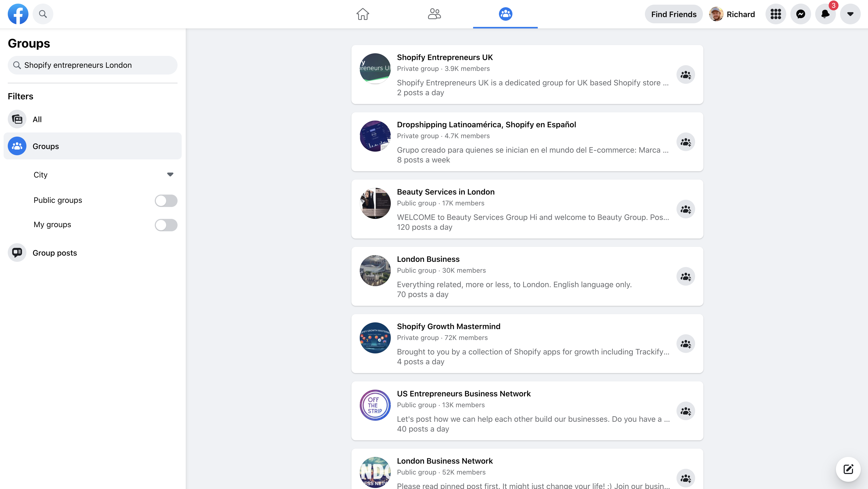This screenshot has height=489, width=868.
Task: Open the notifications bell
Action: click(x=825, y=14)
